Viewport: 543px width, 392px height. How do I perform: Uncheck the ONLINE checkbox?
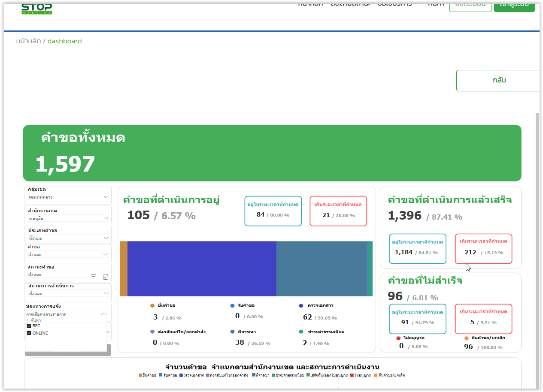click(x=29, y=333)
